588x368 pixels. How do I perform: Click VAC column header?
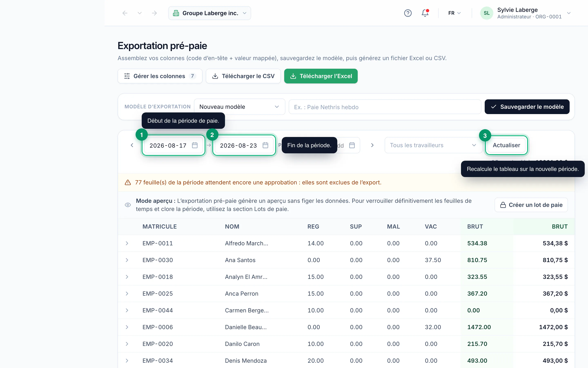pos(431,227)
